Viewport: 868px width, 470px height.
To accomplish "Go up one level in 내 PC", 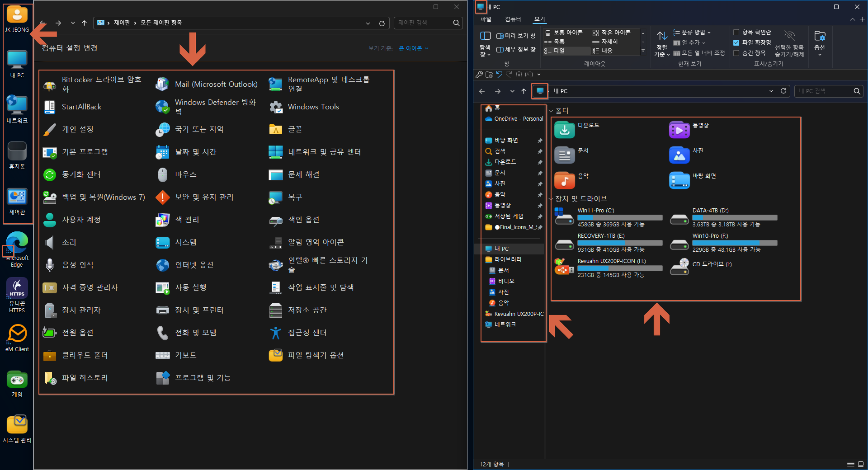I will pyautogui.click(x=524, y=91).
